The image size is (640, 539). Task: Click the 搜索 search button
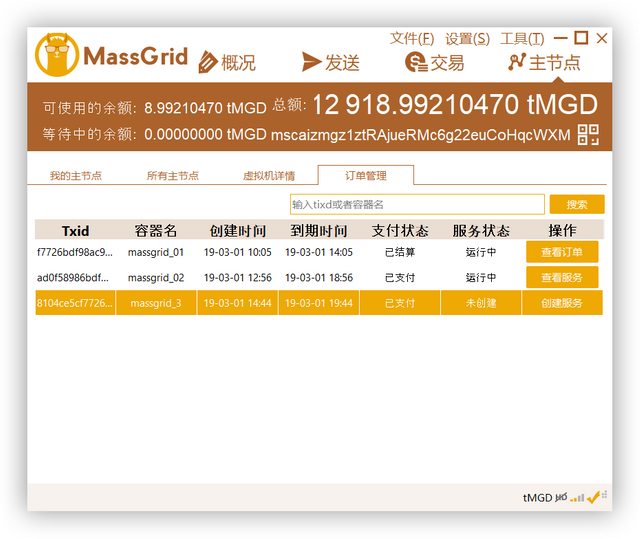[x=577, y=204]
